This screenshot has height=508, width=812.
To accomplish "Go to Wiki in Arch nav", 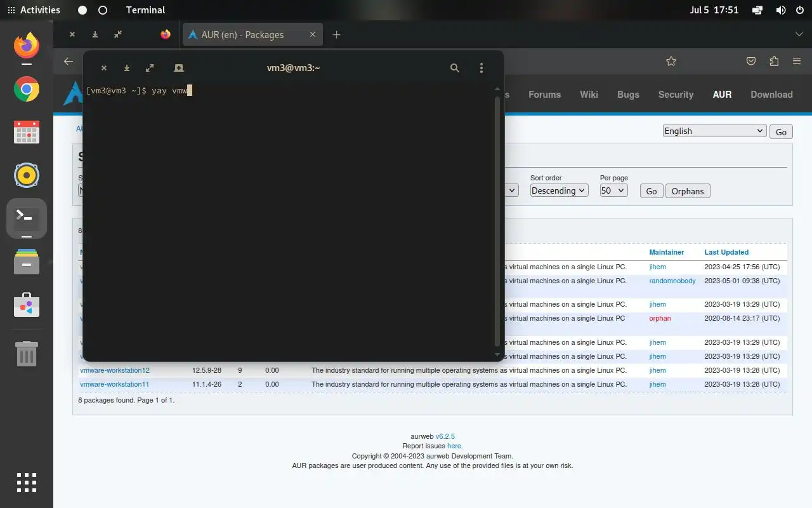I will tap(589, 95).
